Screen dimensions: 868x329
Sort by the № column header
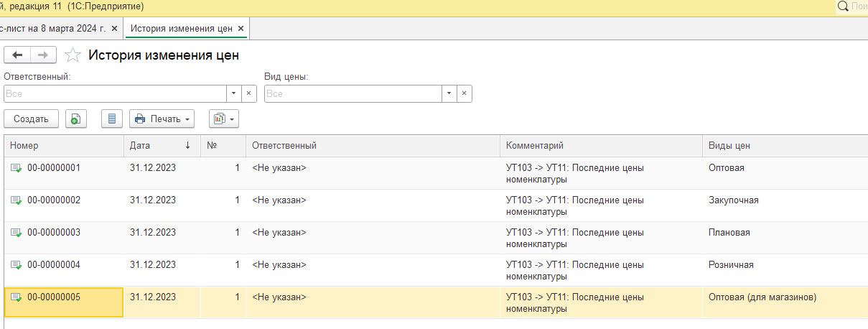(x=223, y=145)
